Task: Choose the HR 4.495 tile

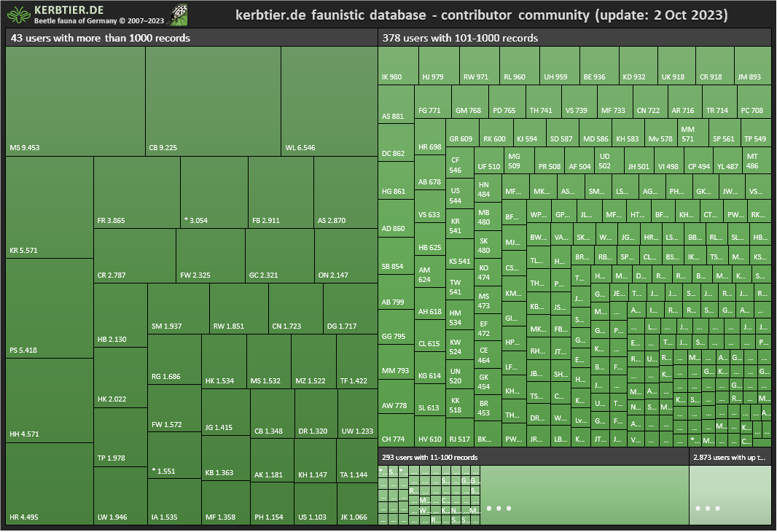Action: pyautogui.click(x=50, y=484)
